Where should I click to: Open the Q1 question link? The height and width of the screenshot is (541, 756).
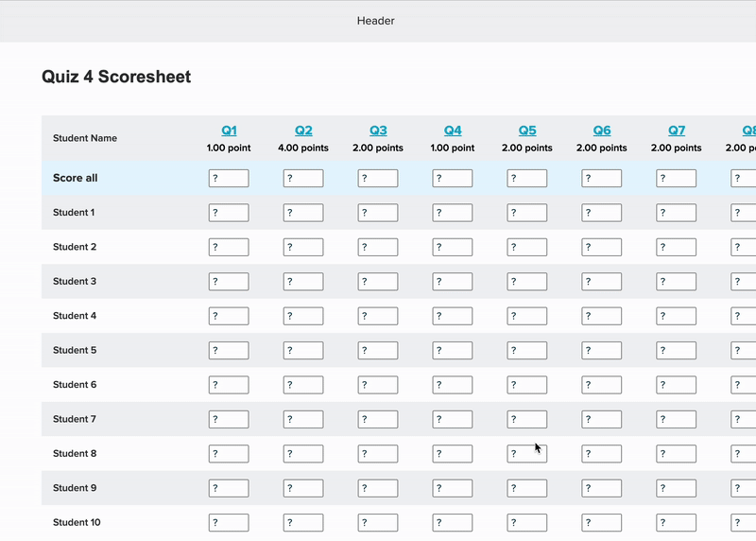229,131
